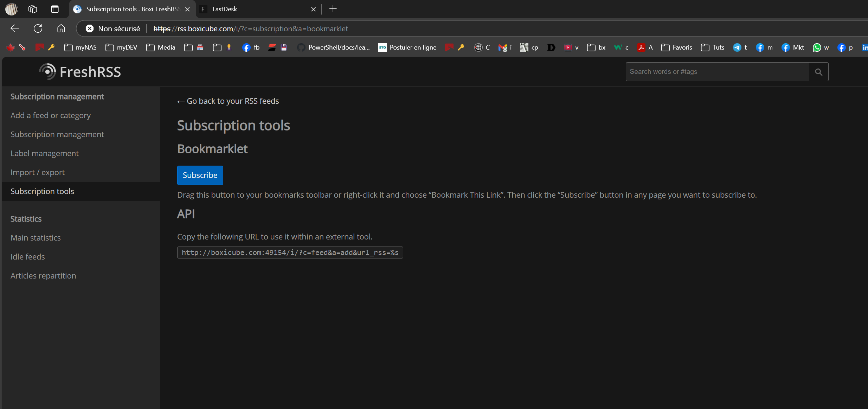Focus the Search words or #tags field
Image resolution: width=868 pixels, height=409 pixels.
[717, 72]
